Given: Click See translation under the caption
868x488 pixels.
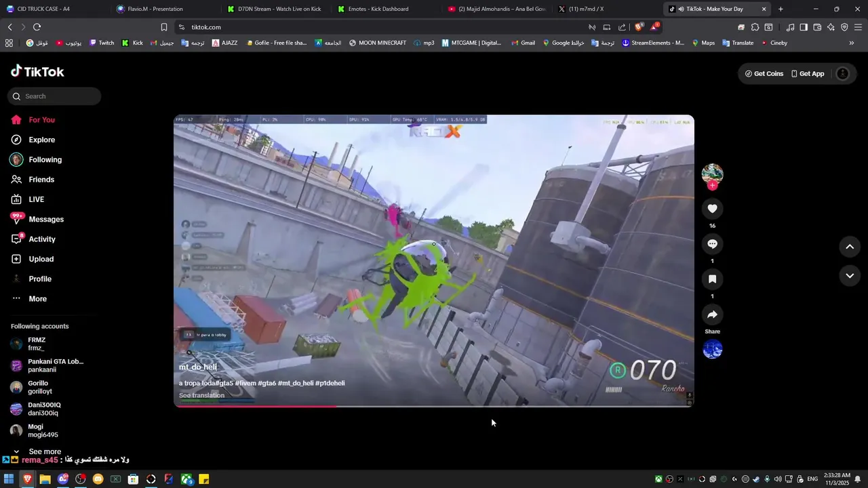Looking at the screenshot, I should pos(201,395).
